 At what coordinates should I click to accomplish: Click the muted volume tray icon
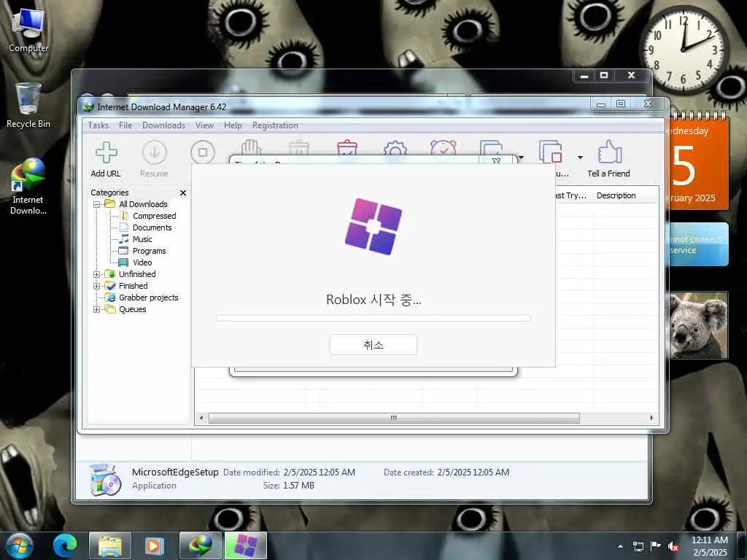(673, 546)
